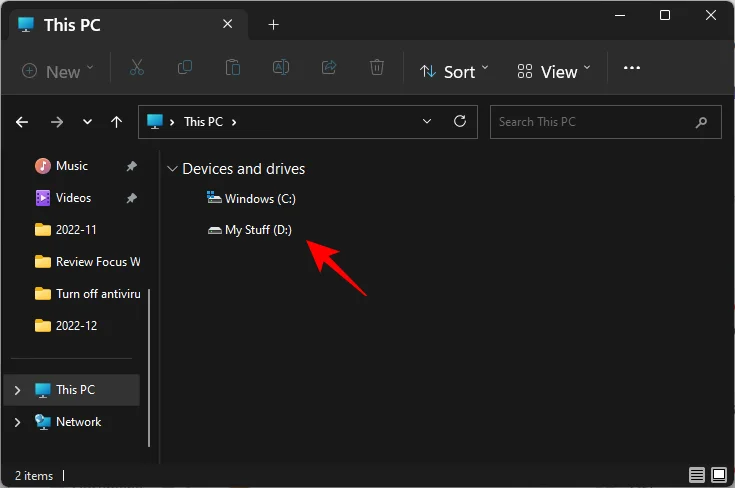Minimize the File Explorer window
The image size is (735, 488).
click(x=620, y=15)
